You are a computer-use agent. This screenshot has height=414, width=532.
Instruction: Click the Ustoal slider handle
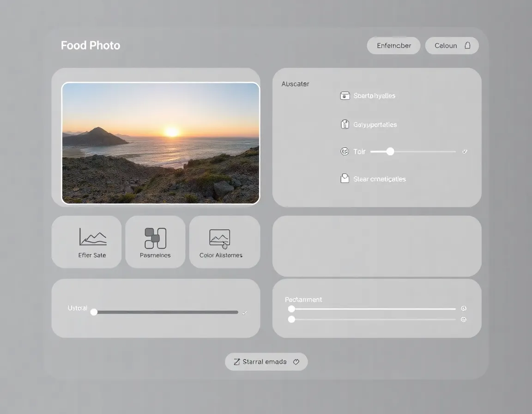94,312
